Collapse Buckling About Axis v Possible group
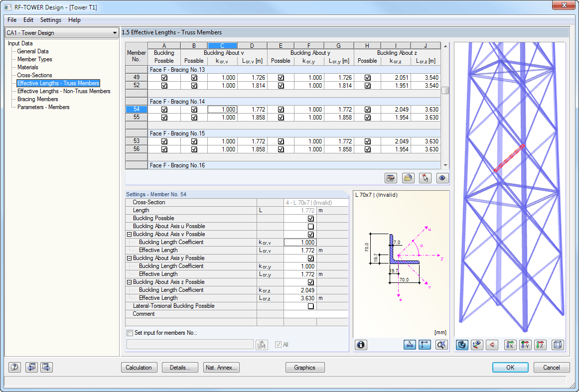The image size is (579, 392). coord(129,235)
